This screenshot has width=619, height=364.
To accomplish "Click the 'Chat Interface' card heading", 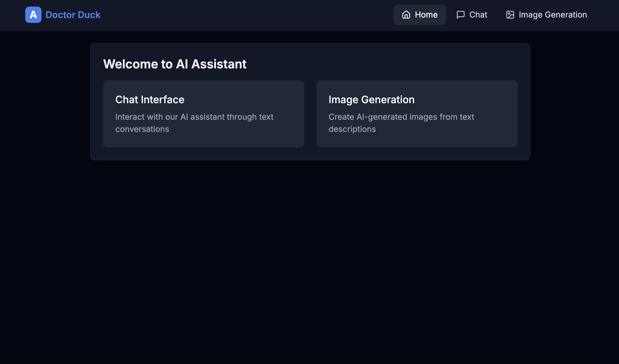I will coord(150,100).
